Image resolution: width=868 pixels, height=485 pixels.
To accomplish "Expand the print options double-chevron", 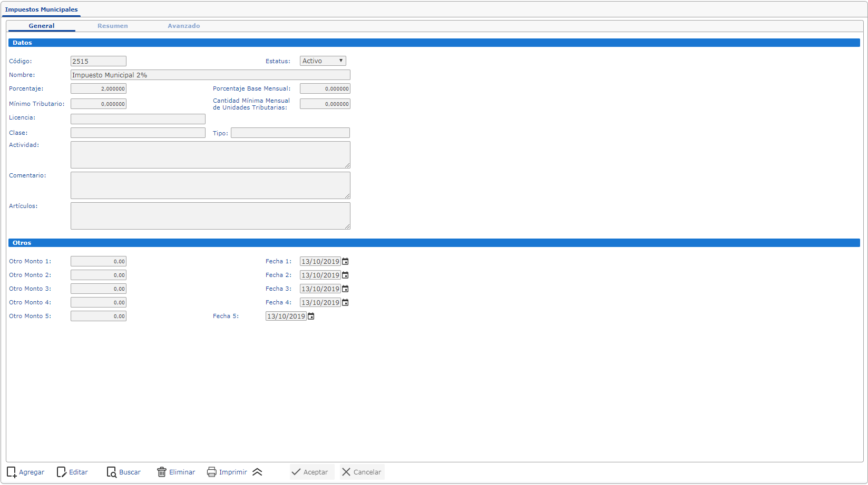I will [x=257, y=472].
